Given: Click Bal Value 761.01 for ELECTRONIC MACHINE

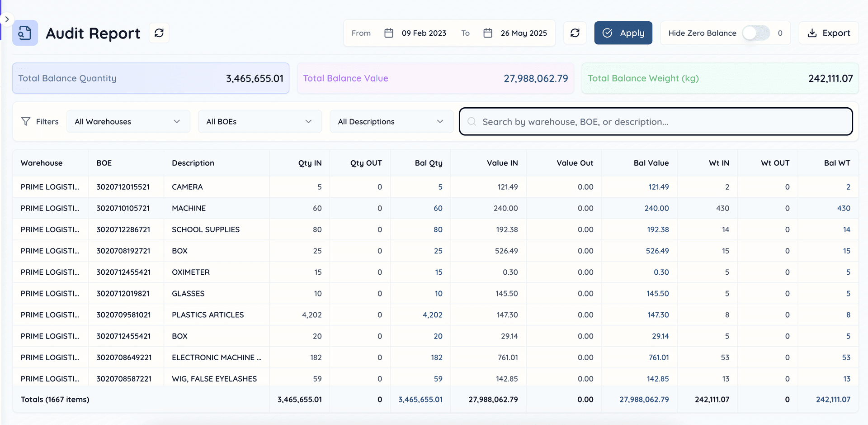Looking at the screenshot, I should click(658, 358).
